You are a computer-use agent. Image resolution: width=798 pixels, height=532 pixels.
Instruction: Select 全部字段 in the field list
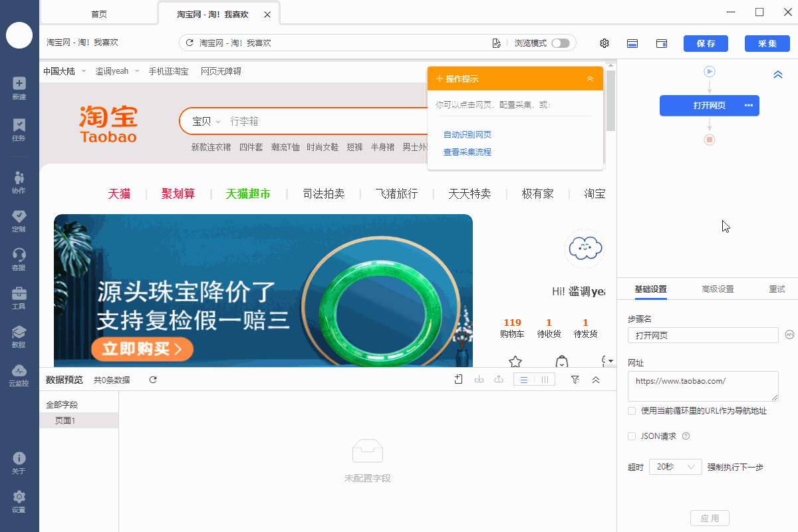point(62,404)
